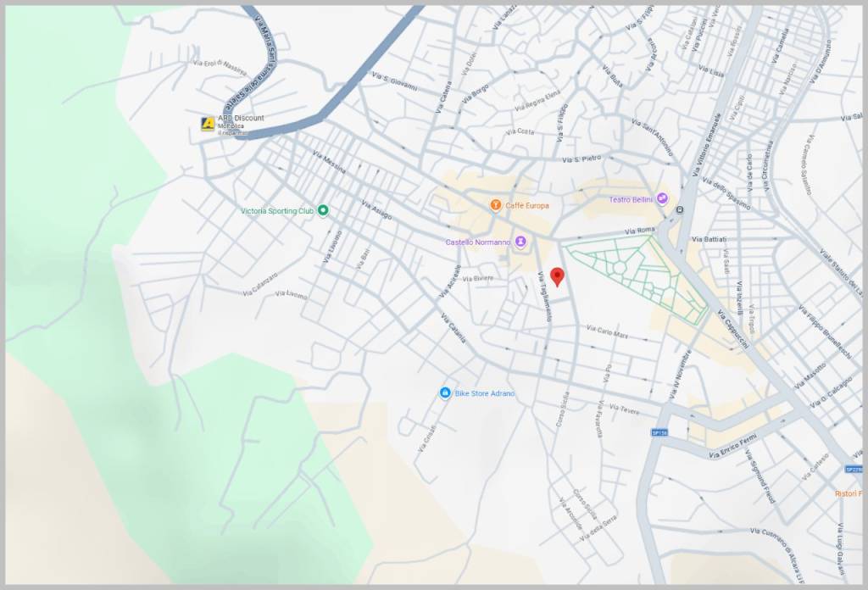Select the SP156 road shield
The width and height of the screenshot is (868, 590).
pos(659,432)
